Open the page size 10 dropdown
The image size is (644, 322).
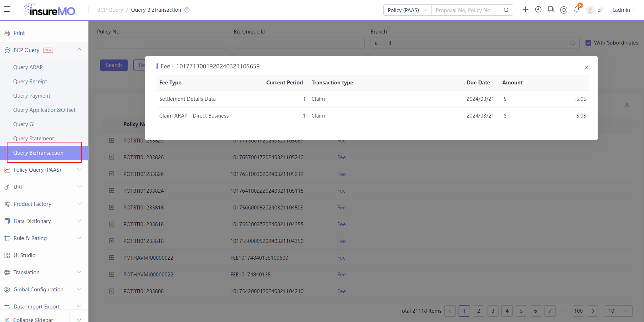click(x=618, y=311)
